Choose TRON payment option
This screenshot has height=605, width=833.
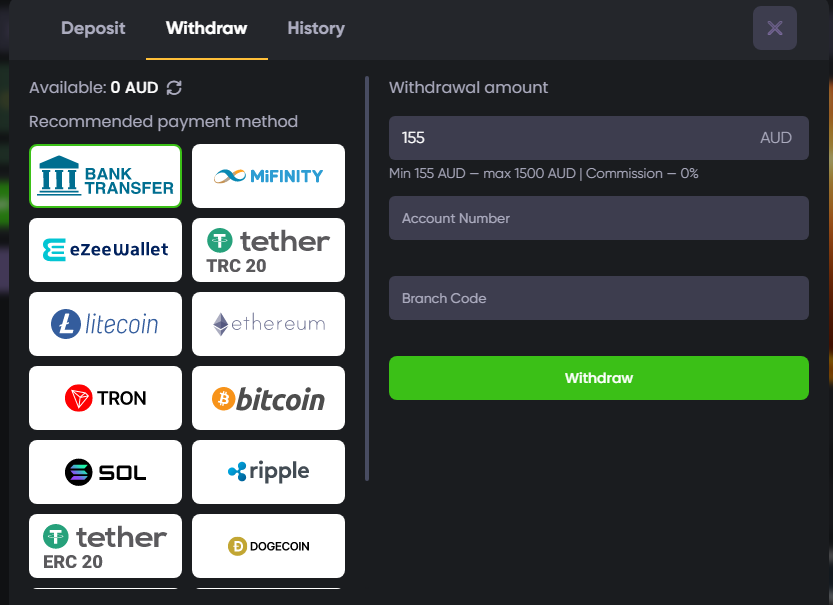point(106,398)
